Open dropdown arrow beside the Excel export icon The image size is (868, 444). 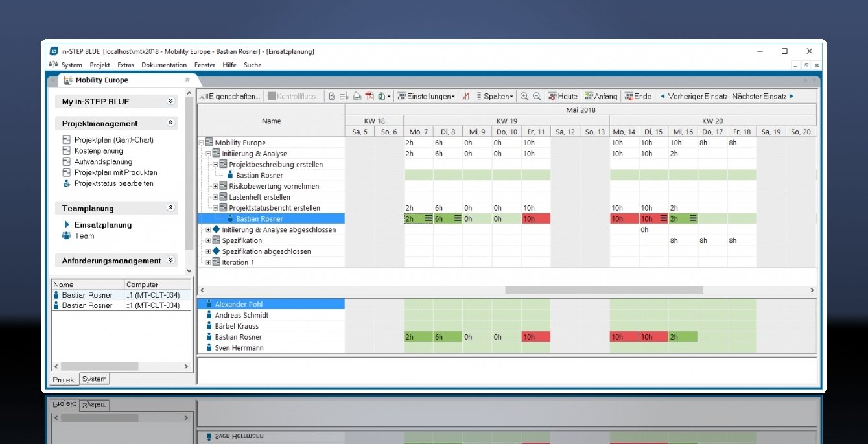coord(389,97)
